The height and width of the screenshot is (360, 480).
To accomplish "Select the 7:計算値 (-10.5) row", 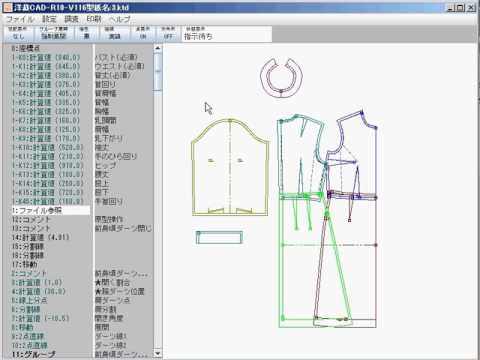I will coord(41,319).
